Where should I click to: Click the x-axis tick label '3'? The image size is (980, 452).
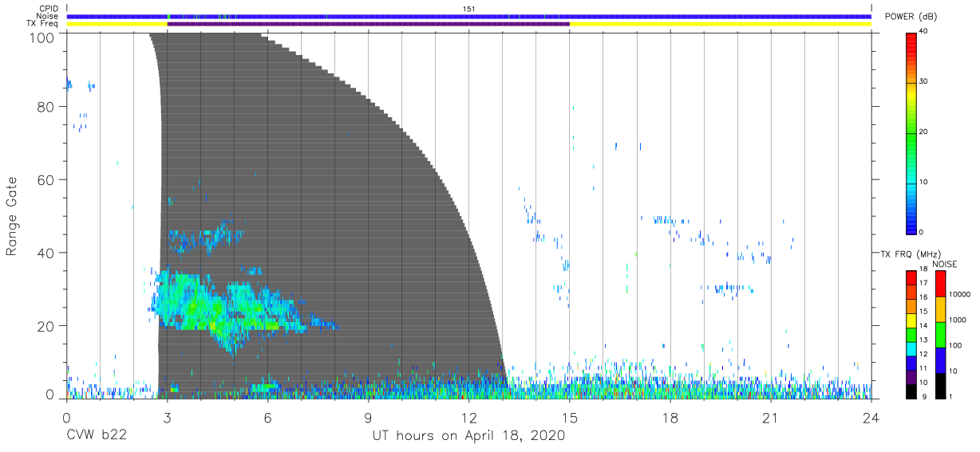167,419
